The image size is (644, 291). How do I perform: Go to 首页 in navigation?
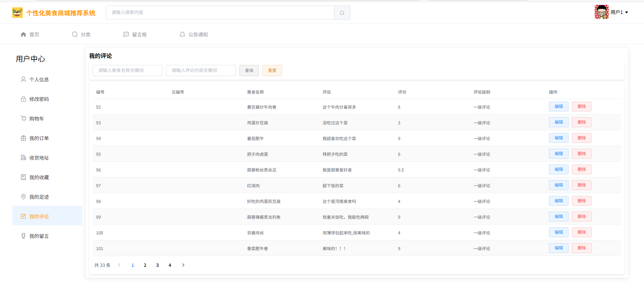[x=34, y=34]
